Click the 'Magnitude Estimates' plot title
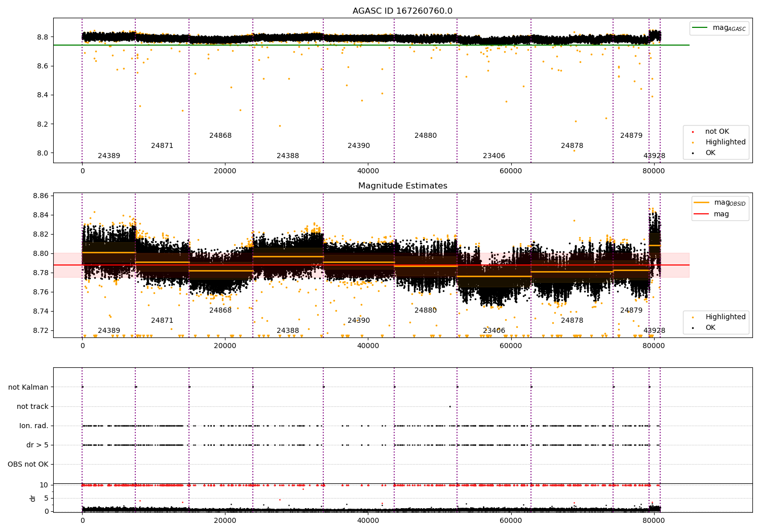This screenshot has width=760, height=532. pos(402,186)
